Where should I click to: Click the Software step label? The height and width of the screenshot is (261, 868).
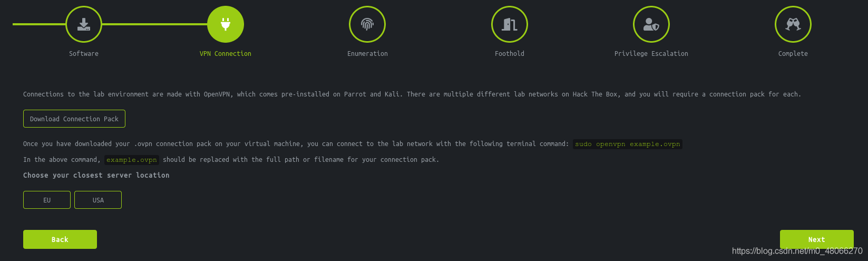click(x=84, y=54)
